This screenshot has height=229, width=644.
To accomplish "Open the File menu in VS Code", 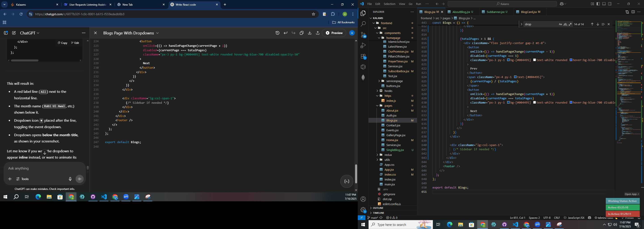I will (x=369, y=4).
